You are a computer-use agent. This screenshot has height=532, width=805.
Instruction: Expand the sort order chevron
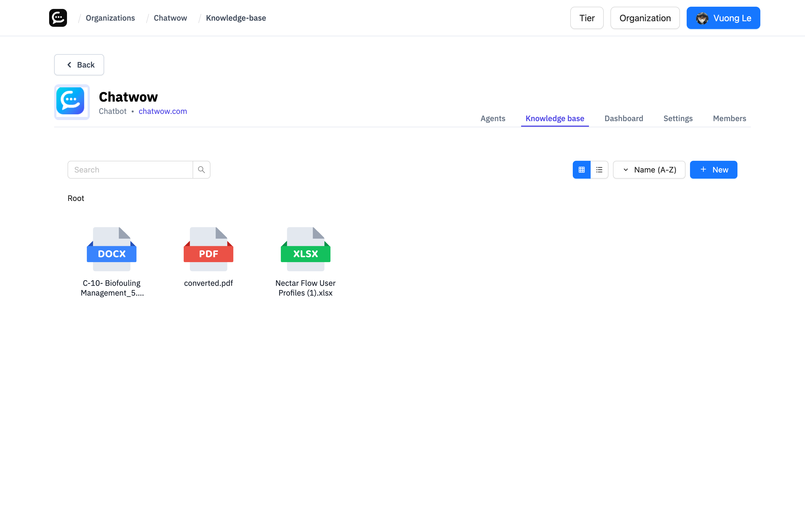coord(626,170)
